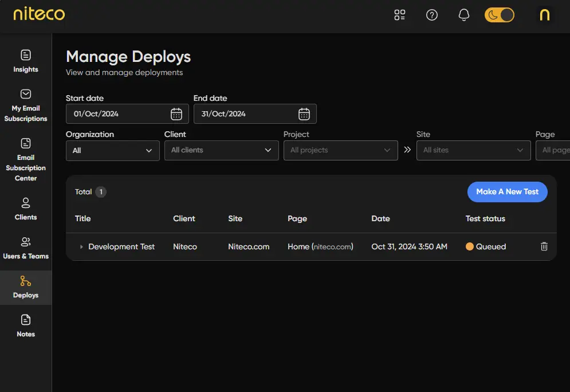The image size is (570, 392).
Task: Open the Start date calendar picker
Action: pyautogui.click(x=176, y=114)
